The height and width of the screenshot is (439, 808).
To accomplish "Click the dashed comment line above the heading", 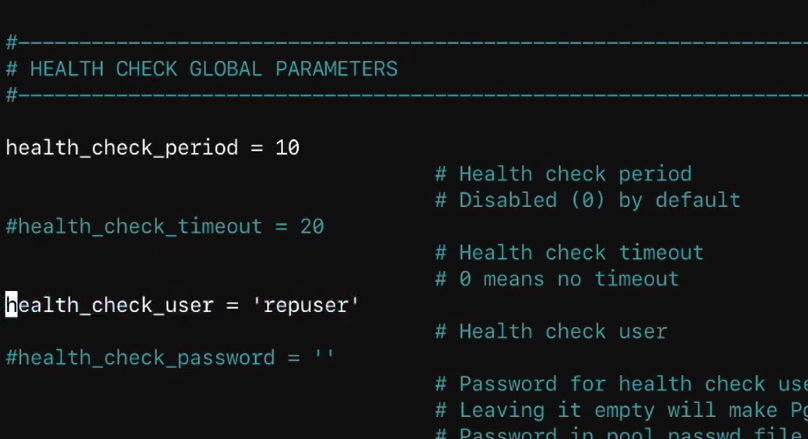I will 407,42.
